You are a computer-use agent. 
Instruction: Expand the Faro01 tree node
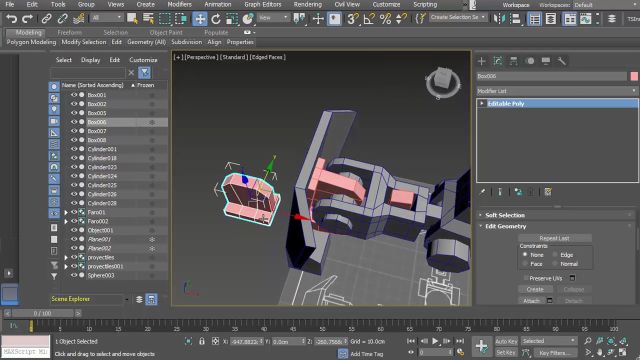[x=66, y=212]
